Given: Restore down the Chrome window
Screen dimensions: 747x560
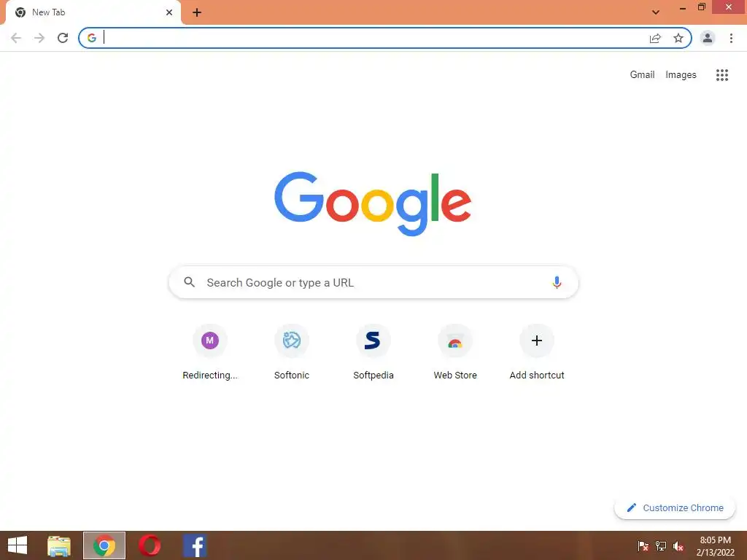Looking at the screenshot, I should click(702, 7).
